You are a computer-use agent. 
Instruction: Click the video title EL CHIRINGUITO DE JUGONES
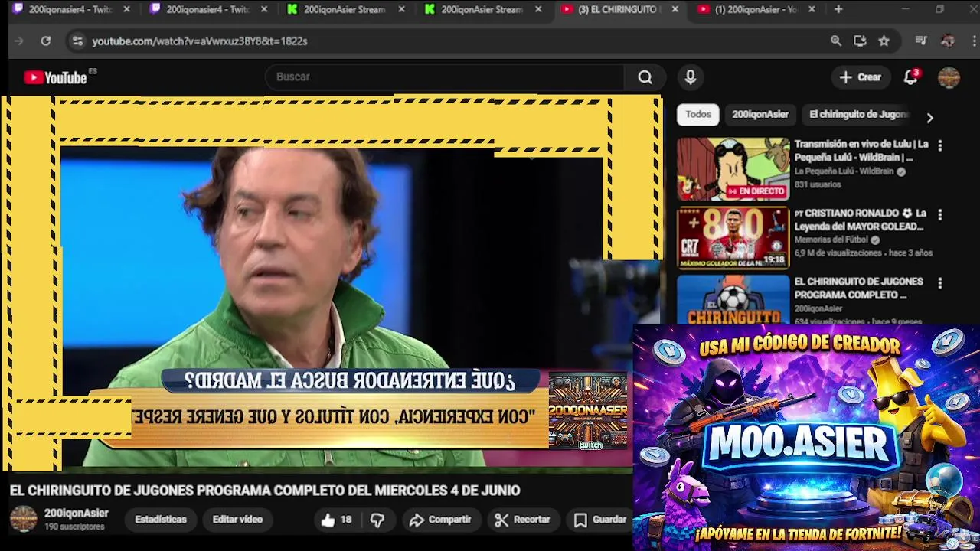coord(265,491)
